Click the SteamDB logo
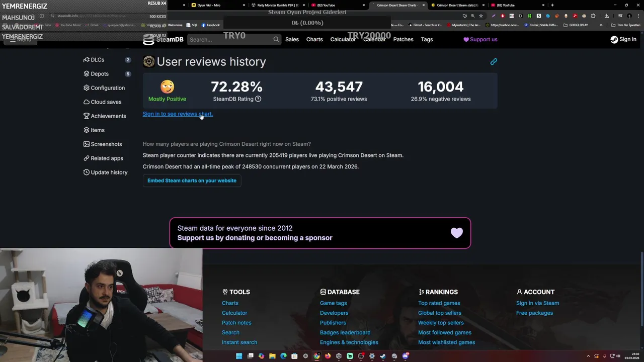Image resolution: width=644 pixels, height=362 pixels. pos(163,39)
